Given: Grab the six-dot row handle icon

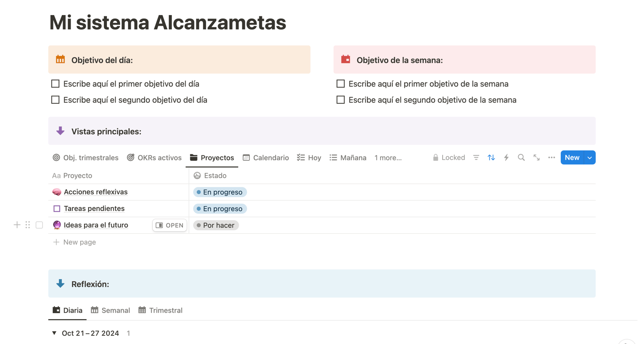Looking at the screenshot, I should coord(27,225).
